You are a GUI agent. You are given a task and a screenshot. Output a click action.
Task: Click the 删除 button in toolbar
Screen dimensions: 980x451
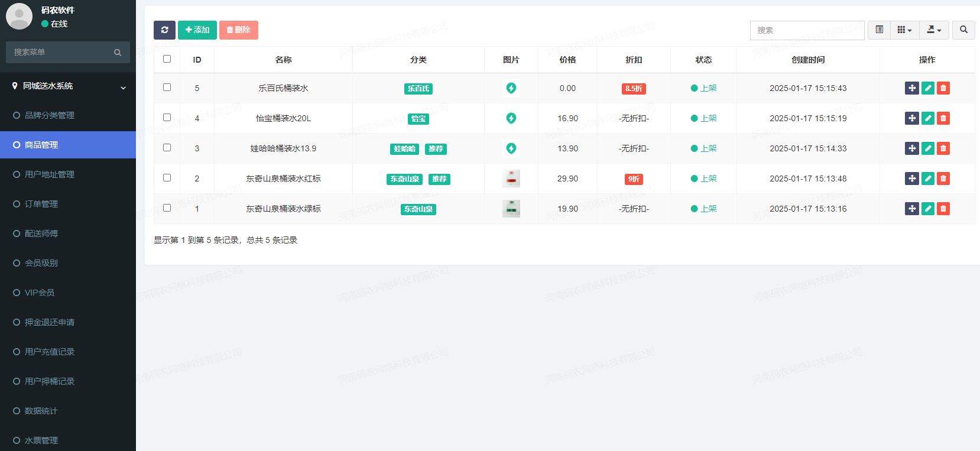point(239,30)
